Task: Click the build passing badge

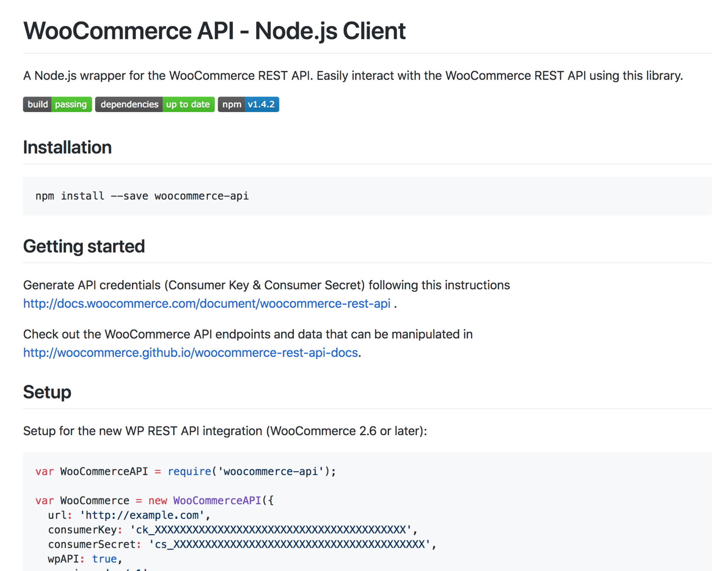Action: coord(57,104)
